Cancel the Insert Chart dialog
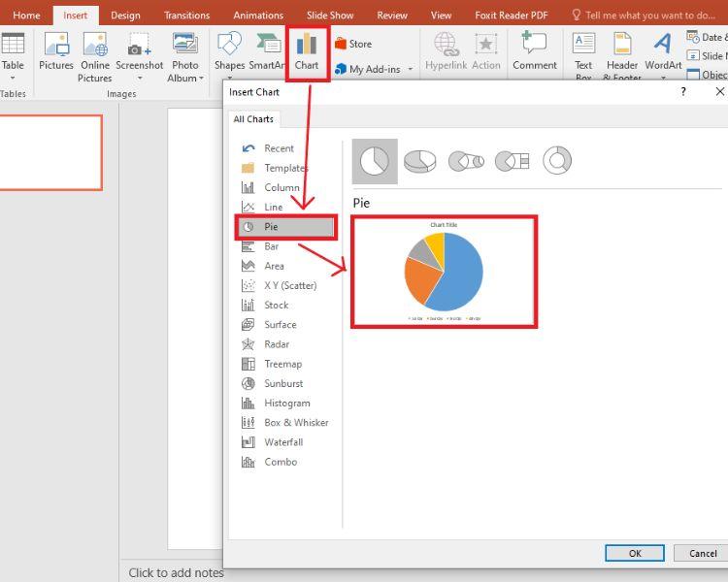This screenshot has height=582, width=728. click(702, 553)
